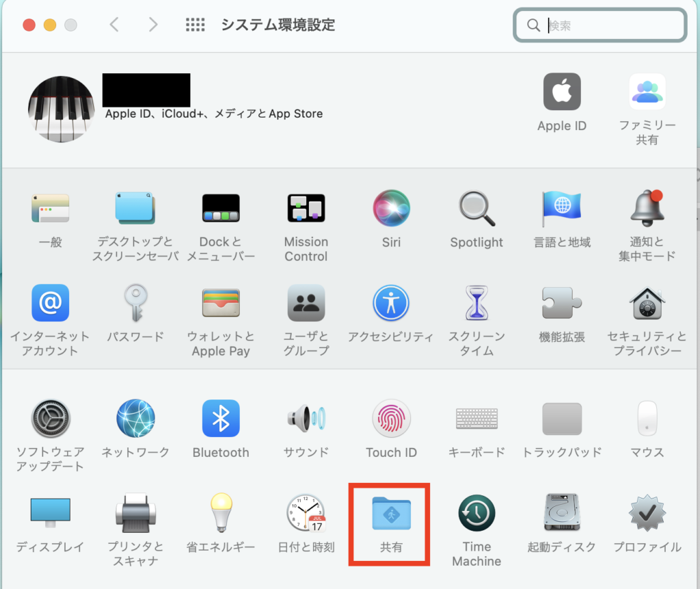Screen dimensions: 700x589
Task: Click the 検索 search field
Action: pos(600,25)
